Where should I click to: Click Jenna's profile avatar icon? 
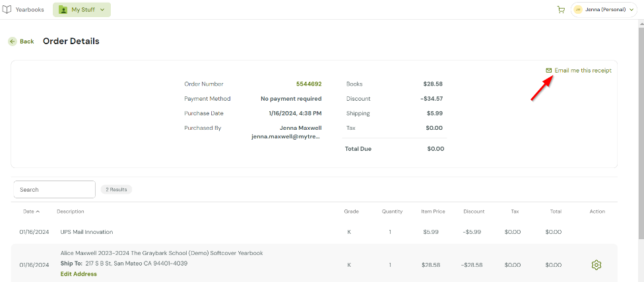(578, 10)
